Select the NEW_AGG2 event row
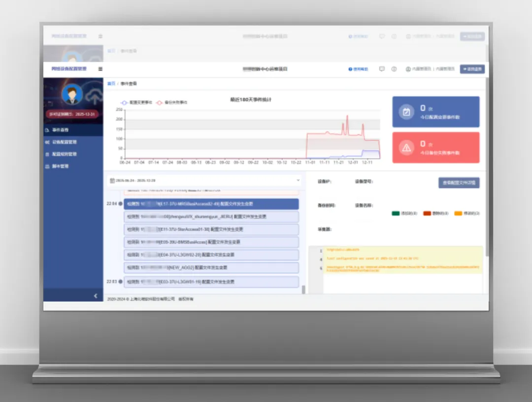This screenshot has width=532, height=402. click(211, 268)
